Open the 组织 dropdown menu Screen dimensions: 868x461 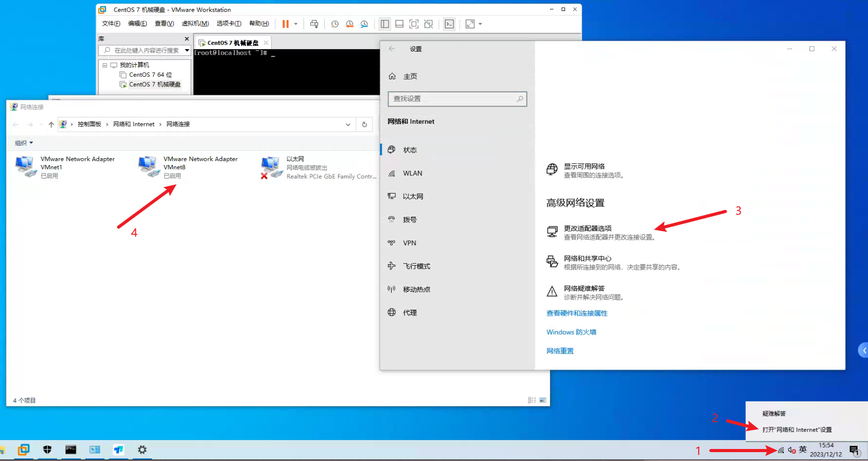point(24,143)
